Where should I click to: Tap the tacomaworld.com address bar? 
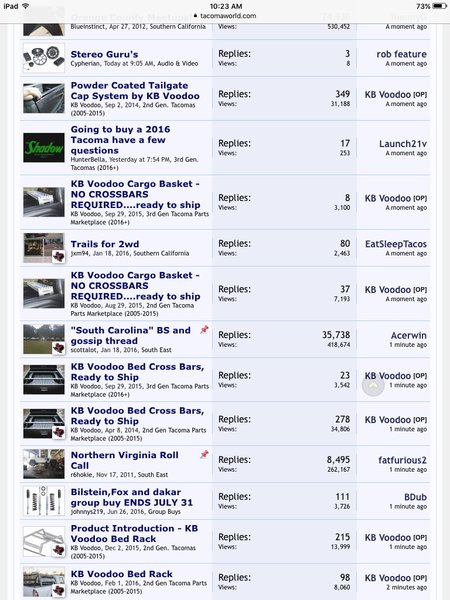pyautogui.click(x=225, y=16)
